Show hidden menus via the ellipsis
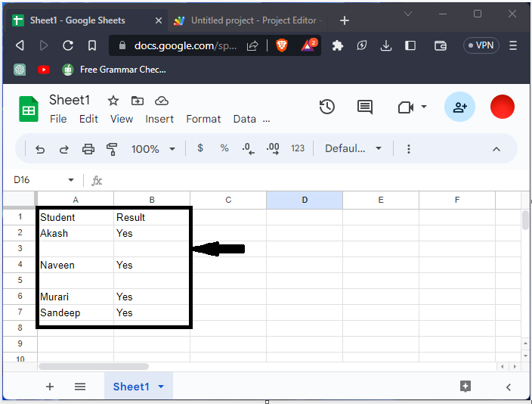 [266, 120]
